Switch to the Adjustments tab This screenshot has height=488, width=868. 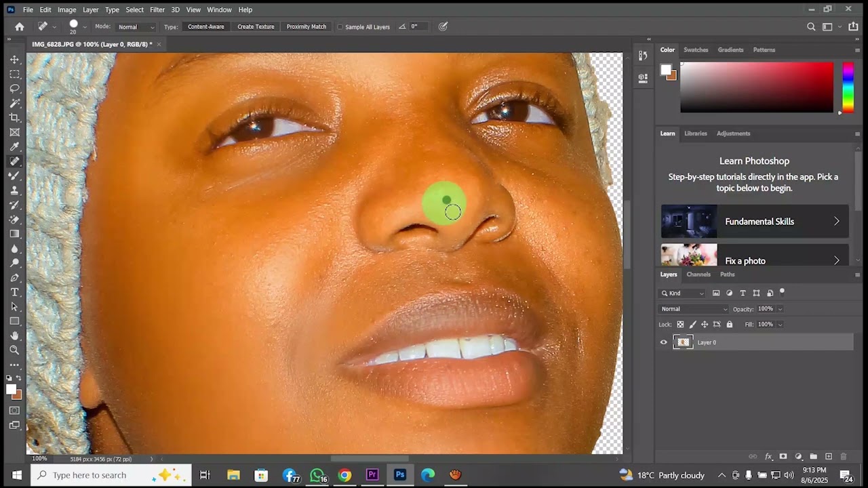pos(733,134)
